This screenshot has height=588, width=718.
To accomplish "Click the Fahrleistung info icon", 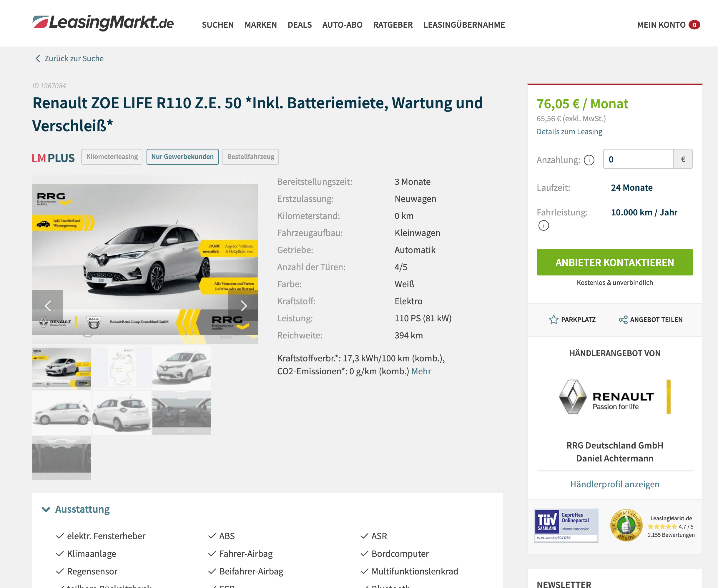I will tap(544, 225).
